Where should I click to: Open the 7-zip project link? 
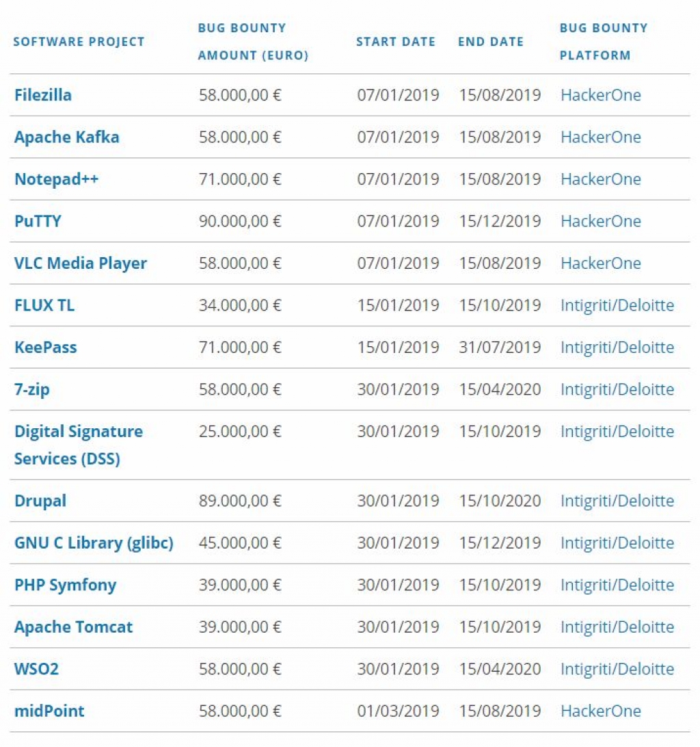point(32,389)
